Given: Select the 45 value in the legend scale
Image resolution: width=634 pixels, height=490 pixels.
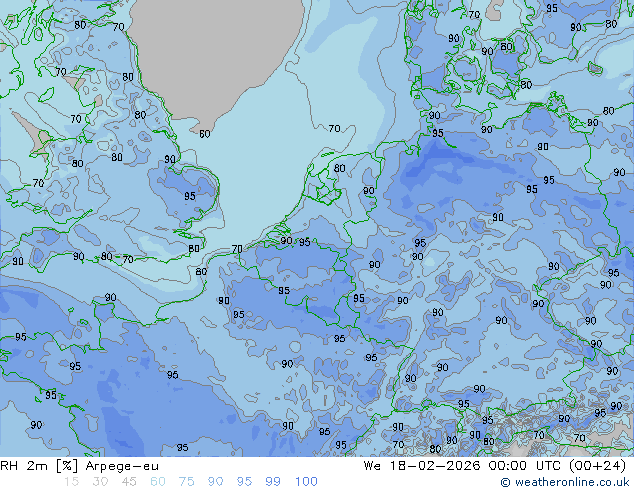Looking at the screenshot, I should [129, 482].
